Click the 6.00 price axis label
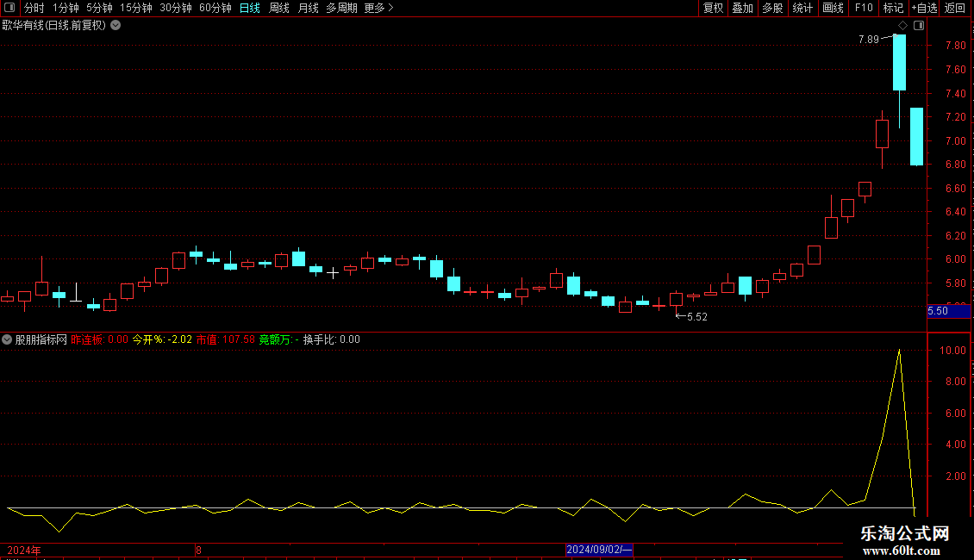Viewport: 974px width, 560px height. [955, 259]
